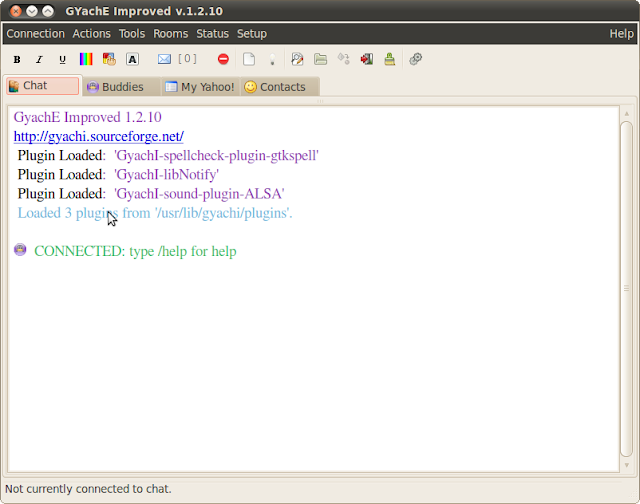Maximize the GYachE window
Screen dimensions: 640x504
[x=48, y=11]
